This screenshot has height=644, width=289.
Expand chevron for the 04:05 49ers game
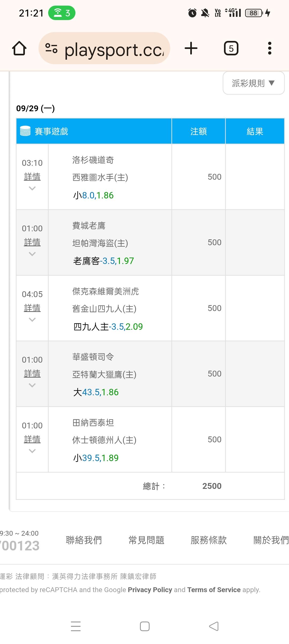click(32, 320)
